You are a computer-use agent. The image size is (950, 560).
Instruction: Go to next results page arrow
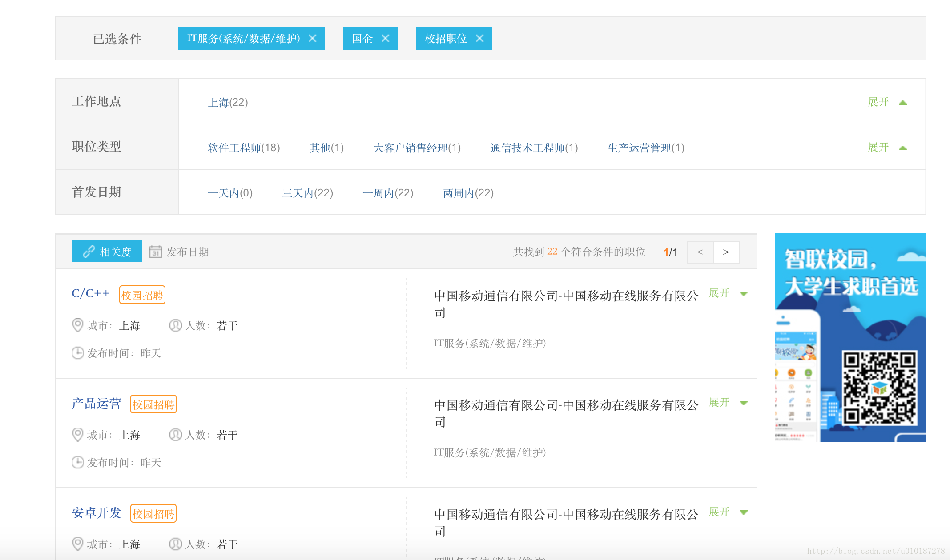click(x=726, y=252)
